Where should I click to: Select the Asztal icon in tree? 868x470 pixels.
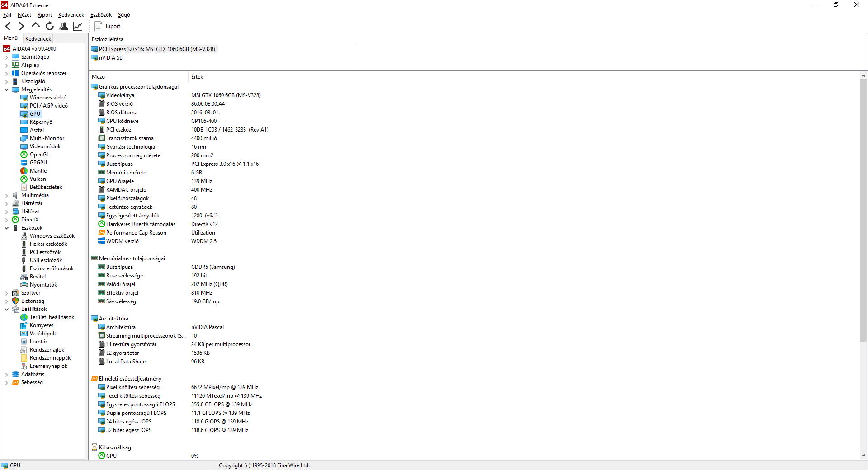(x=24, y=130)
